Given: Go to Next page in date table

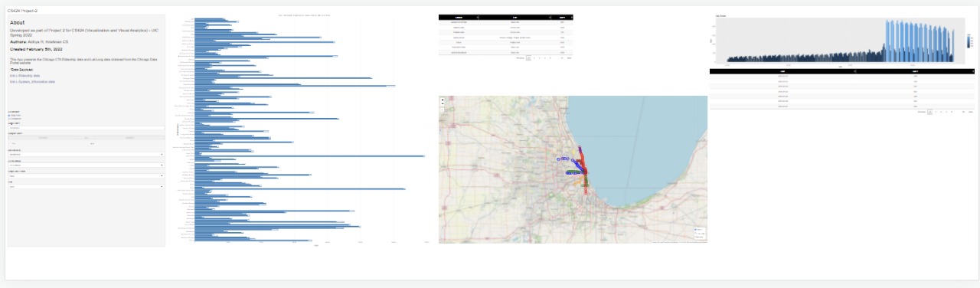Looking at the screenshot, I should (x=970, y=112).
